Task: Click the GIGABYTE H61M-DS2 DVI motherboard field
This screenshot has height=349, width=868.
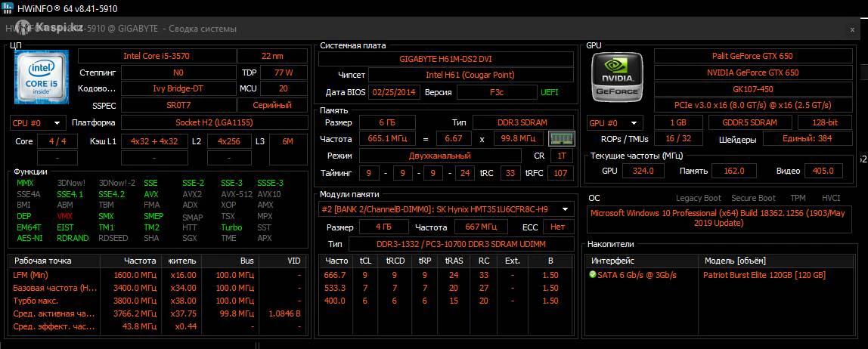Action: [x=445, y=58]
